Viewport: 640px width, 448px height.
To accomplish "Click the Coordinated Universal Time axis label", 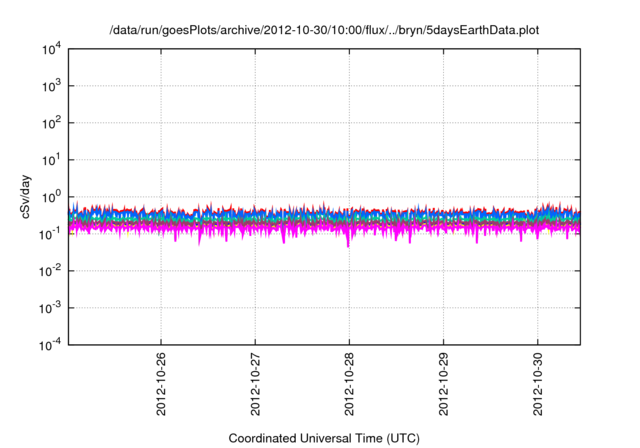I will coord(324,438).
